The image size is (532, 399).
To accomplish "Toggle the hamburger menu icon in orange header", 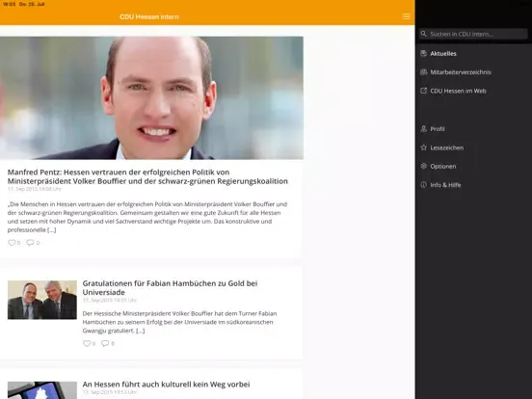I will (406, 16).
